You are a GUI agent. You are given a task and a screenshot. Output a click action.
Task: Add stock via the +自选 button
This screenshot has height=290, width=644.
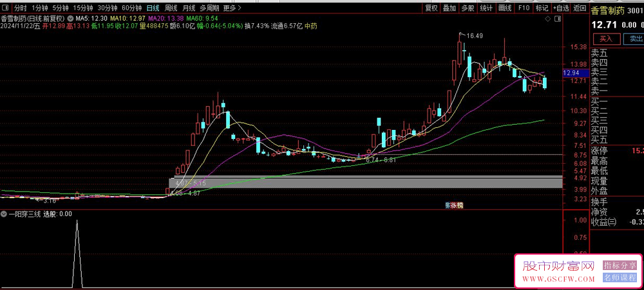(x=561, y=8)
